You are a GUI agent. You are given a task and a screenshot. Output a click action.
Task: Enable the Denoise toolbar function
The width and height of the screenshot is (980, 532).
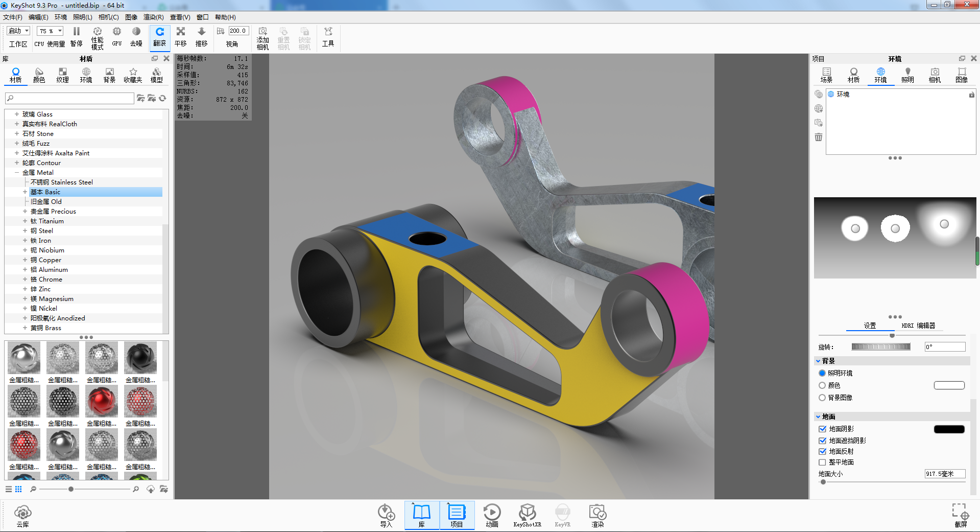tap(136, 36)
